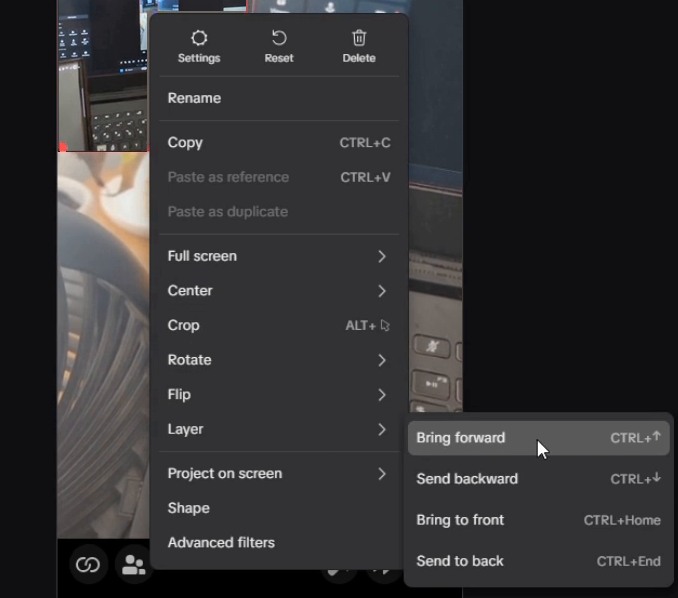Expand the Center submenu

(279, 291)
